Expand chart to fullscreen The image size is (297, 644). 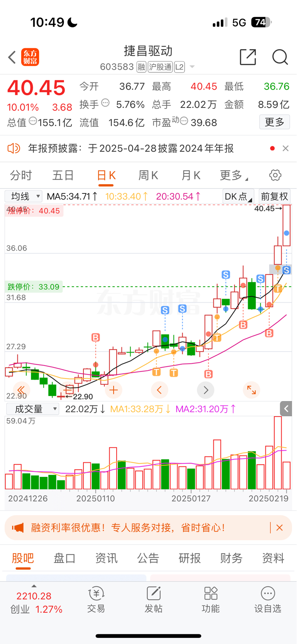tap(251, 390)
